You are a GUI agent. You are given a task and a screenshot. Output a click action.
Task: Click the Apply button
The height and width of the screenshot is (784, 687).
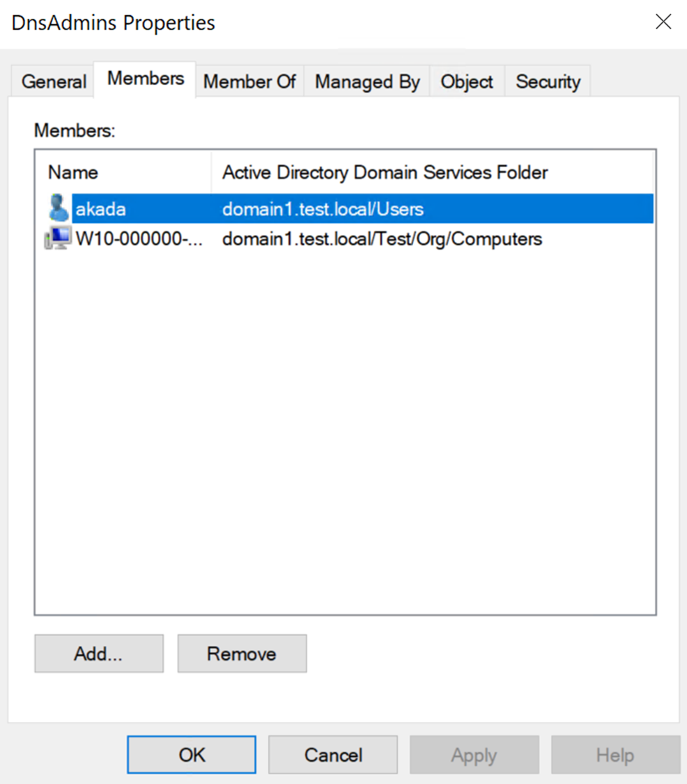474,755
